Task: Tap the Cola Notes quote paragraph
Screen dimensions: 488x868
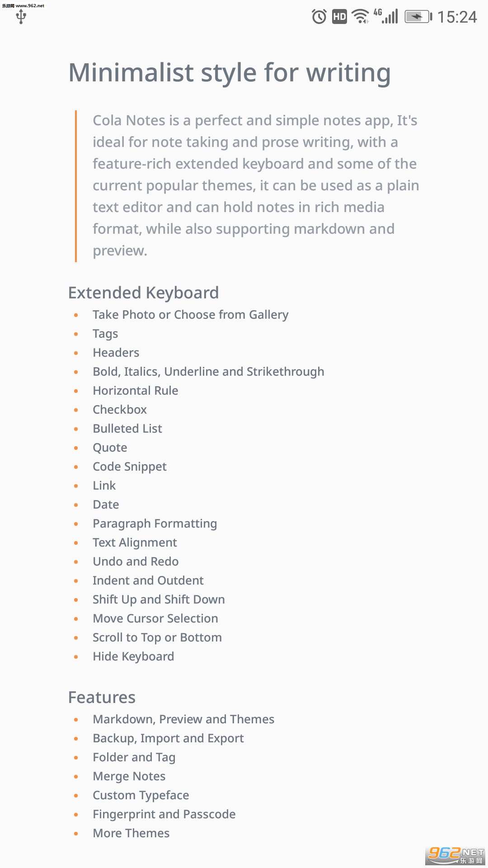Action: click(255, 185)
